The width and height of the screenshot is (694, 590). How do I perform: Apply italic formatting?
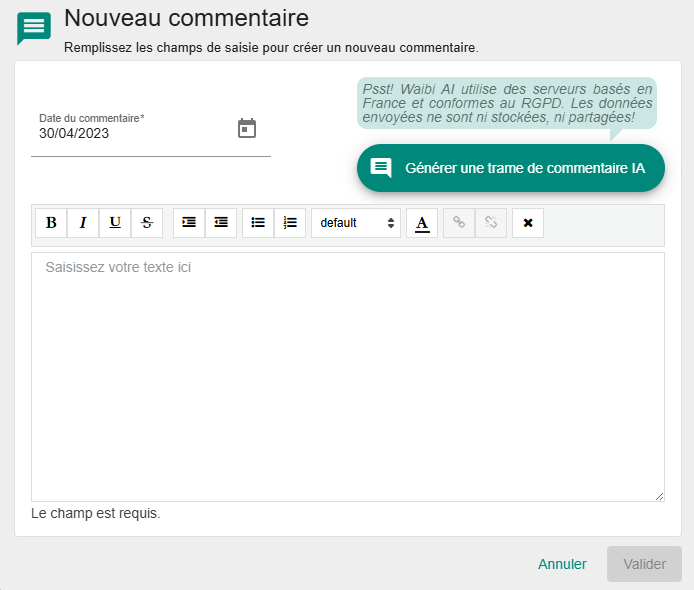pyautogui.click(x=83, y=223)
